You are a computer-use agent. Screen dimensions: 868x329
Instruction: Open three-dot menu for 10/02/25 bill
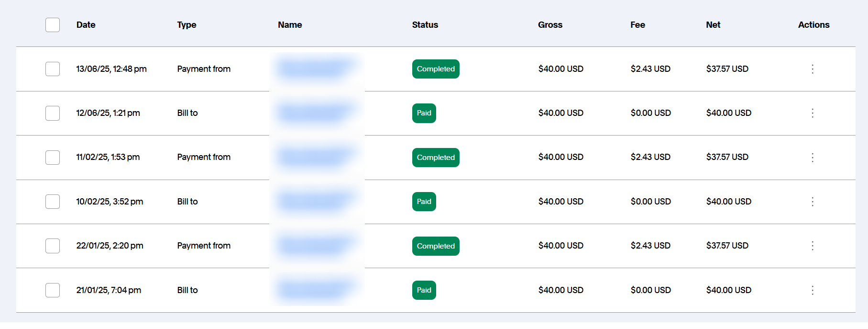point(812,202)
